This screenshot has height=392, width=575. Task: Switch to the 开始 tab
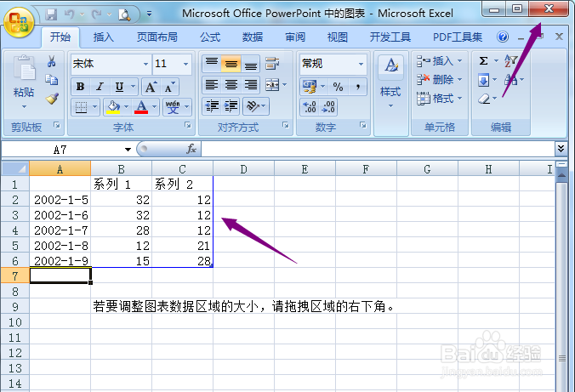[60, 37]
